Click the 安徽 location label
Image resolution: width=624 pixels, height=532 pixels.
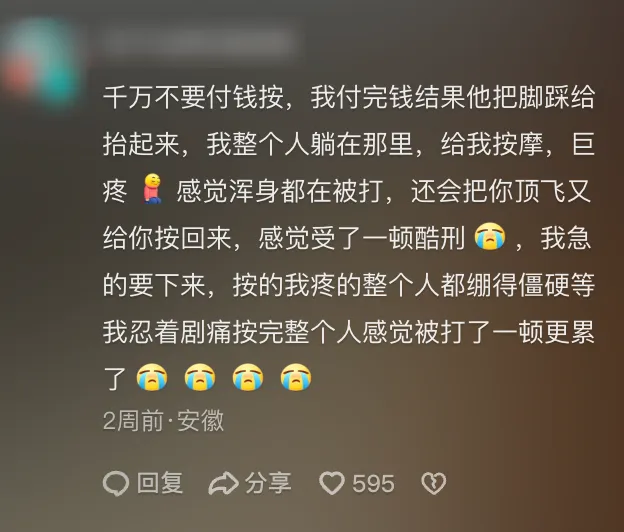coord(201,421)
